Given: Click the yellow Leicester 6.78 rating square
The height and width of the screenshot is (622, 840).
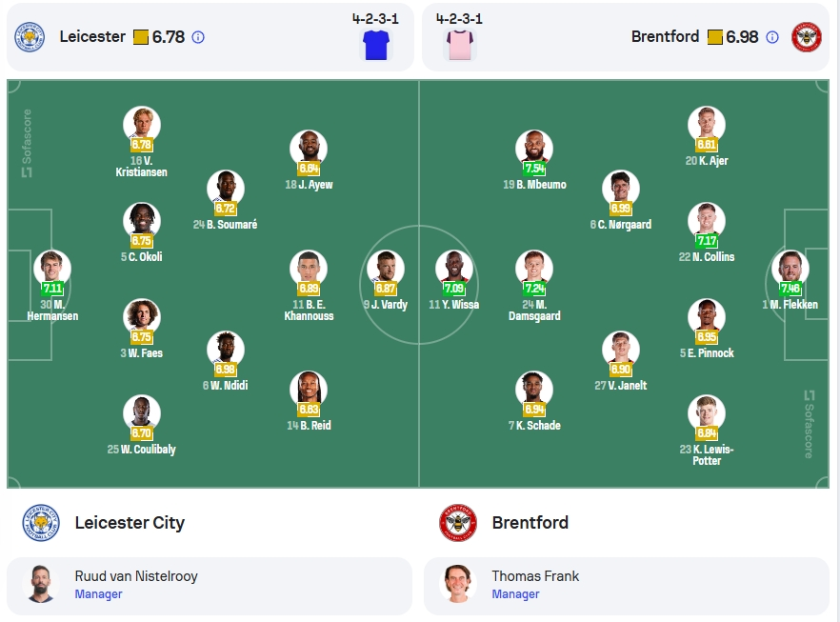Looking at the screenshot, I should [x=141, y=37].
